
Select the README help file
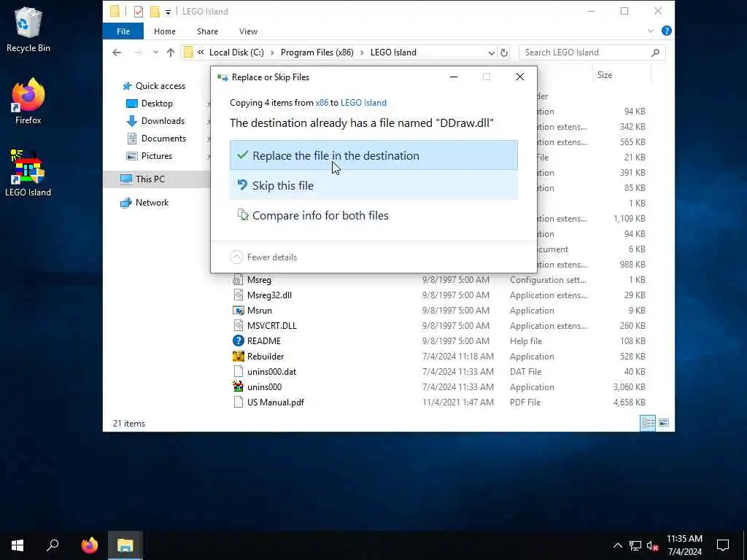[x=263, y=341]
